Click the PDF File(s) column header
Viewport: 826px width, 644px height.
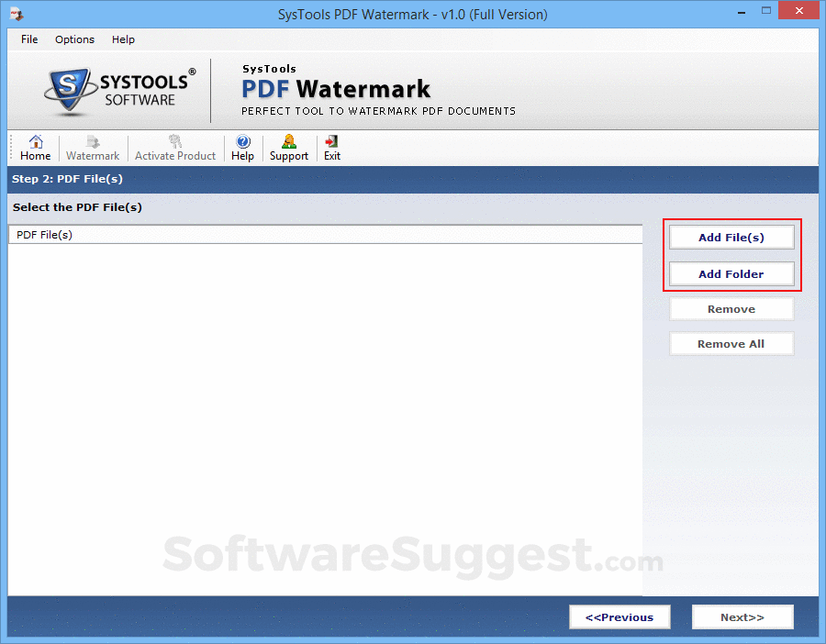[325, 235]
